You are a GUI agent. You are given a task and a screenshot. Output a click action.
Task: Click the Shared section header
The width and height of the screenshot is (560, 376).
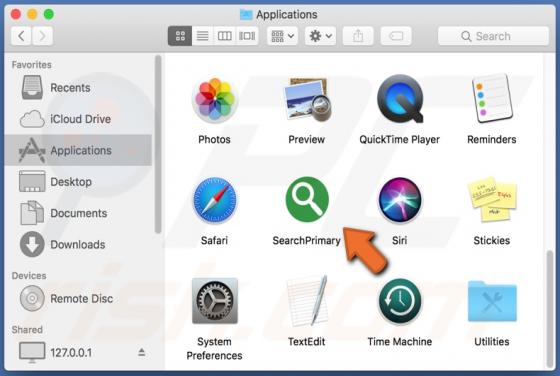[x=27, y=330]
